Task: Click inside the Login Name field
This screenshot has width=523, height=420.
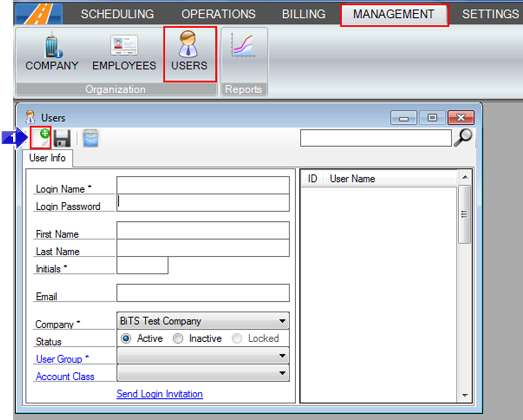Action: (202, 185)
